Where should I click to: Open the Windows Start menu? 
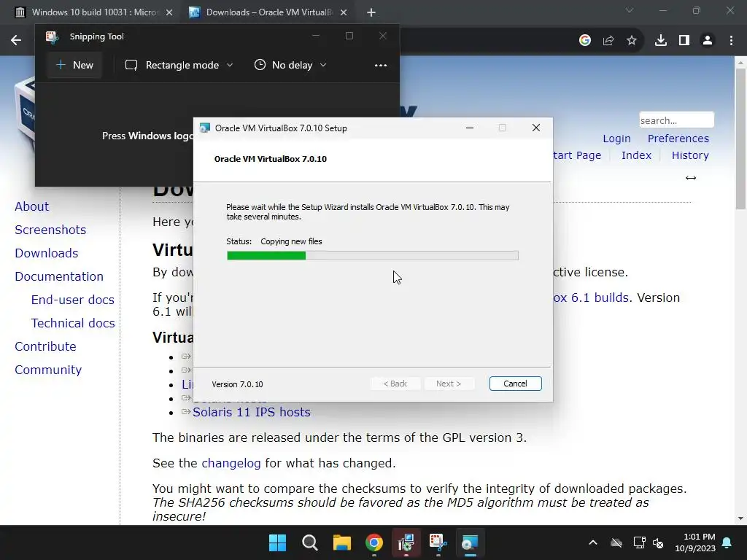point(277,542)
